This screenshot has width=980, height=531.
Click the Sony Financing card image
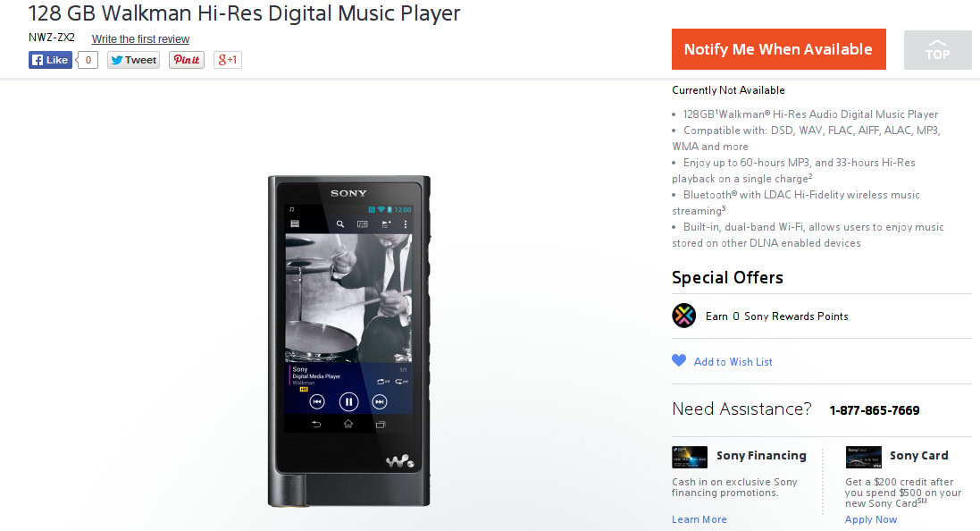[690, 457]
